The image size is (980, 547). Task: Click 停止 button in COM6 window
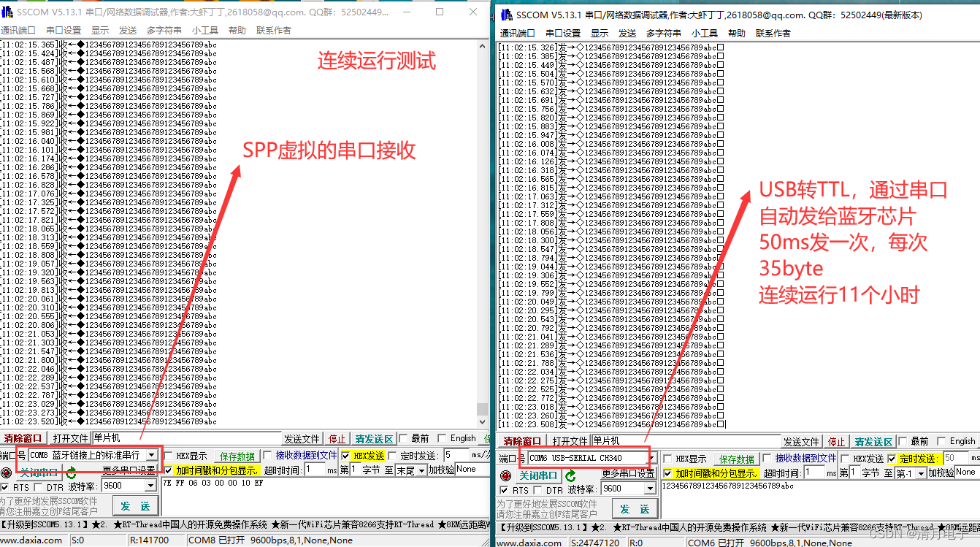click(x=836, y=441)
